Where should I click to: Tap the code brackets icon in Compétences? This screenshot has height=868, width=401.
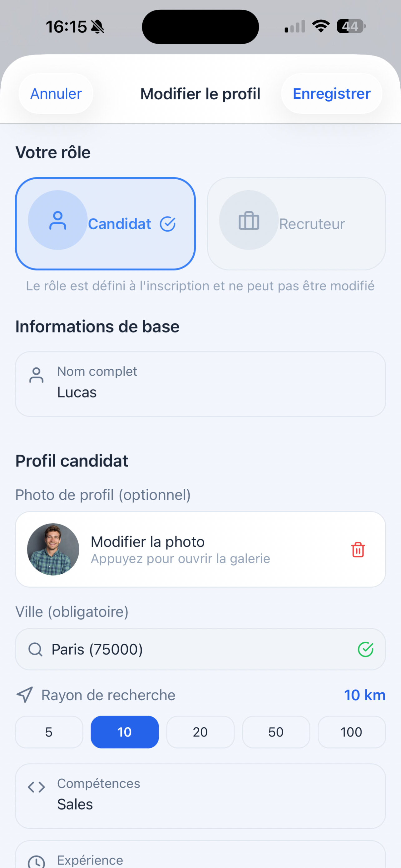tap(36, 787)
